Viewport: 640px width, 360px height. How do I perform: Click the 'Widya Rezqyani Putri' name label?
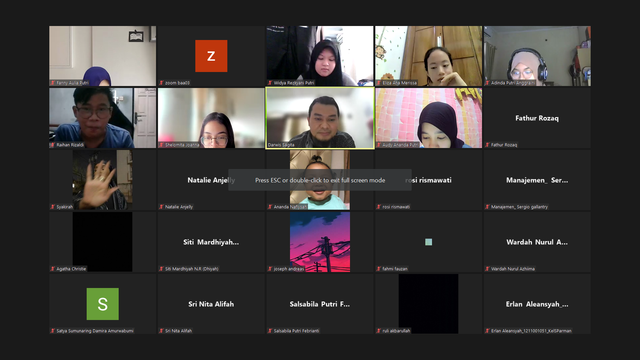point(294,83)
